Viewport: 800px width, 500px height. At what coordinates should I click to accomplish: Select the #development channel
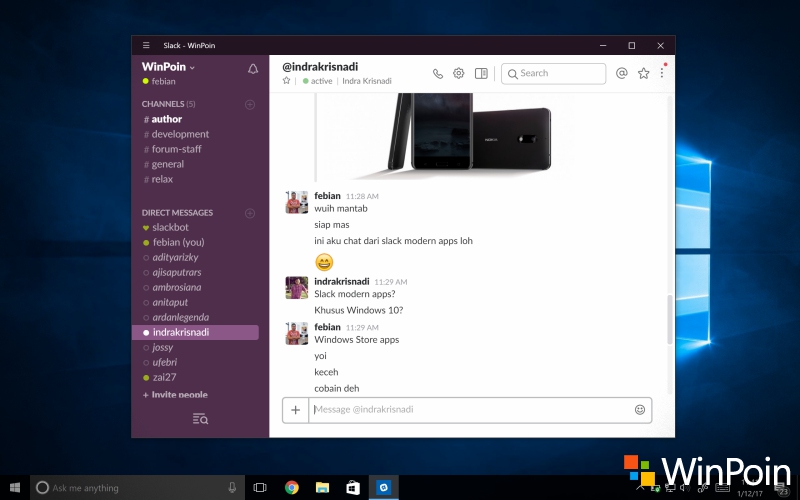[x=180, y=134]
